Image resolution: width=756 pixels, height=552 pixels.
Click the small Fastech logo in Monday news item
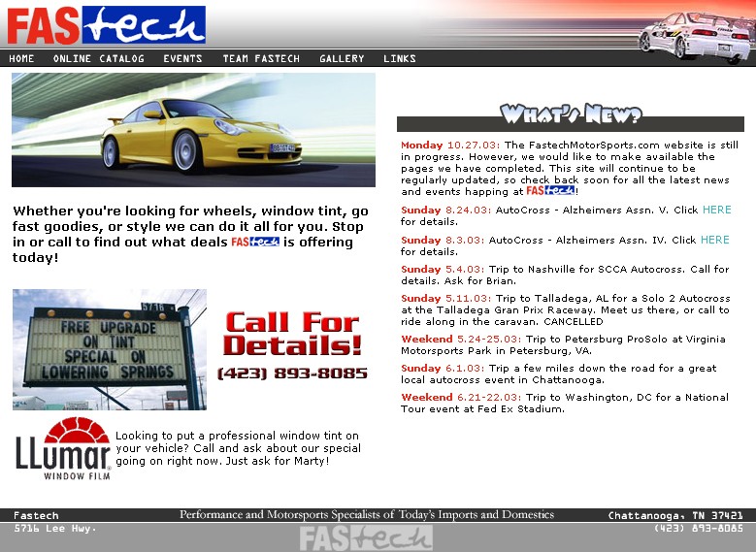point(550,190)
